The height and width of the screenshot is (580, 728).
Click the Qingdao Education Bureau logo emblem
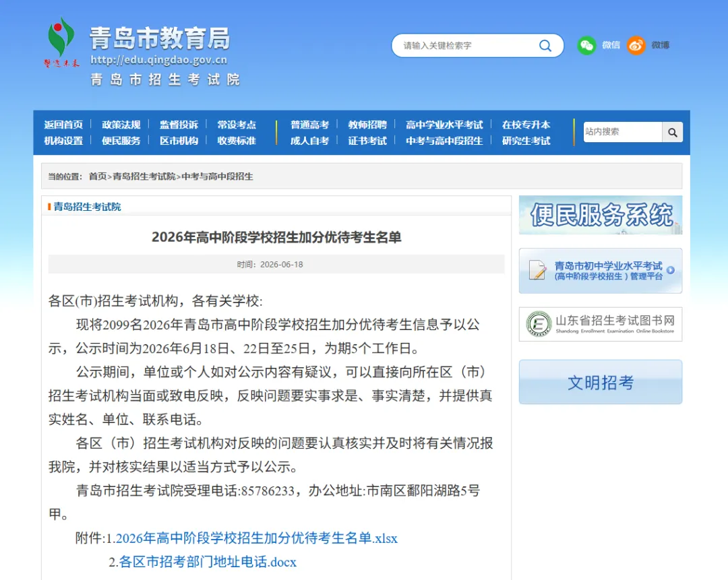[x=61, y=42]
